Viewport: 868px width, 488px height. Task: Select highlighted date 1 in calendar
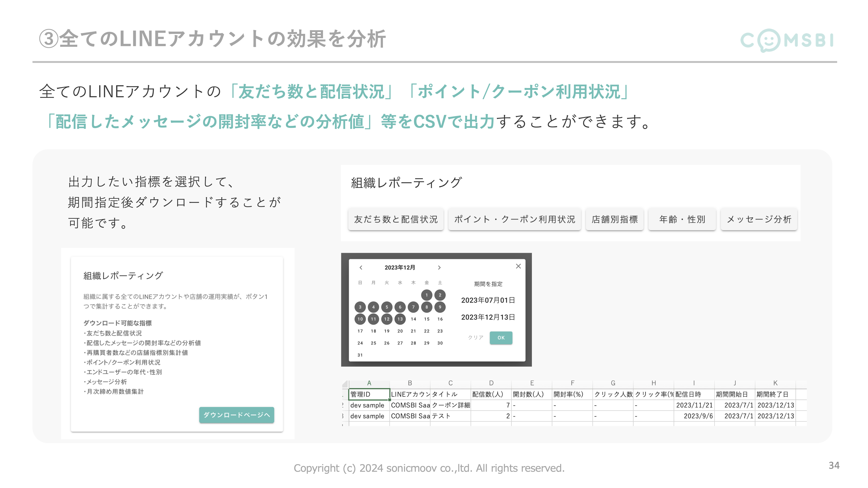(426, 295)
